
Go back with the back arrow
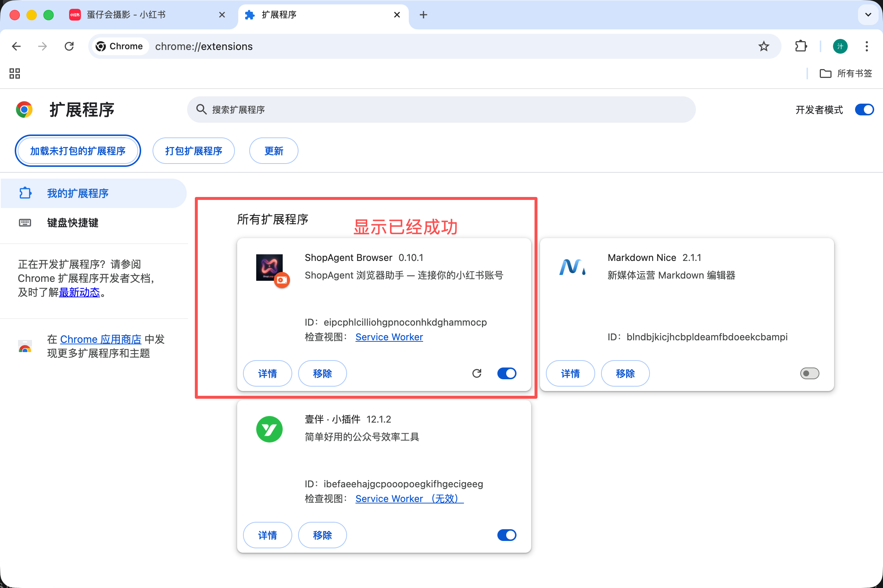click(x=16, y=46)
